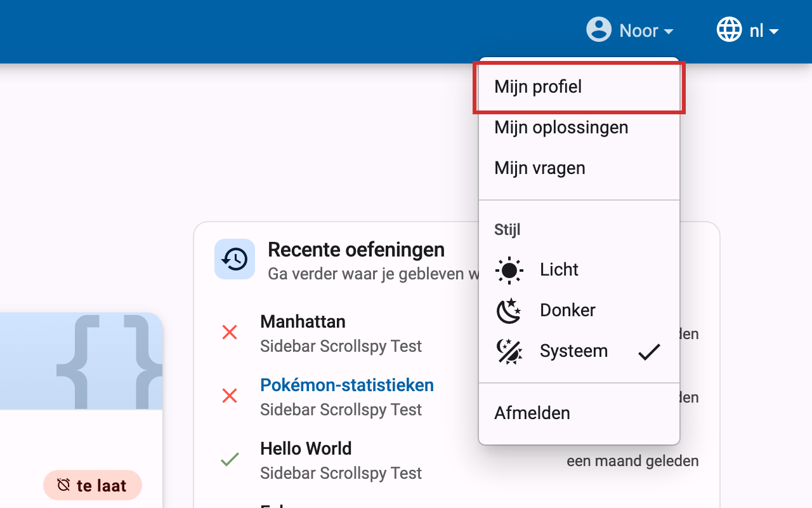Image resolution: width=812 pixels, height=508 pixels.
Task: Click the green checkmark next to Hello World
Action: pos(230,460)
